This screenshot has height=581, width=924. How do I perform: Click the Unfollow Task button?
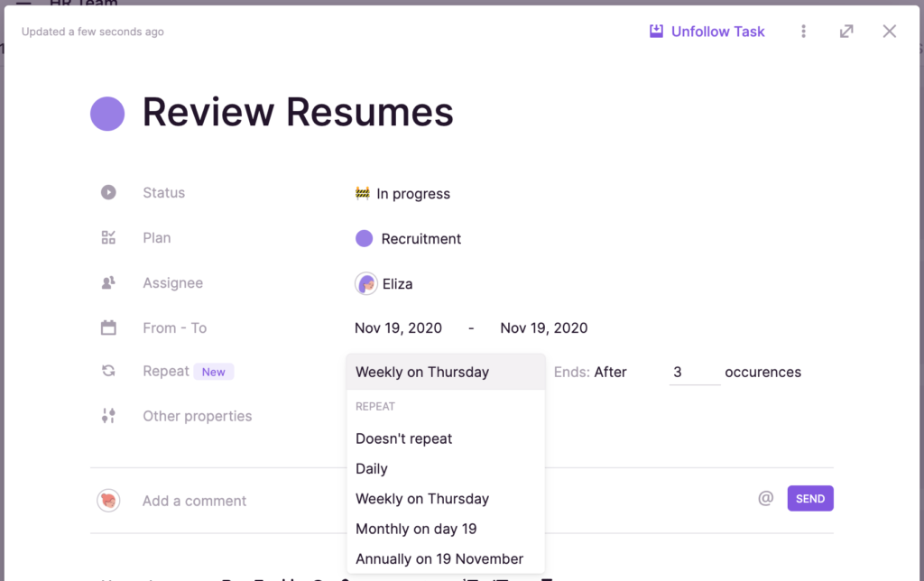(707, 32)
